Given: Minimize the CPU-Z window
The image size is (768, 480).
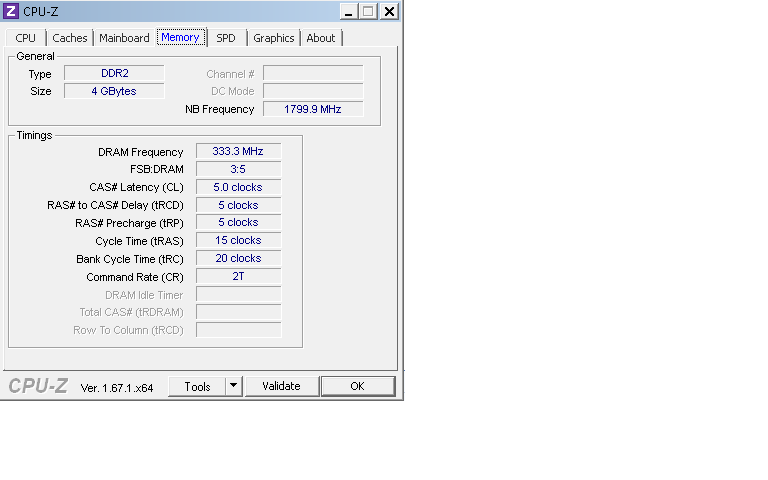Looking at the screenshot, I should [x=348, y=12].
